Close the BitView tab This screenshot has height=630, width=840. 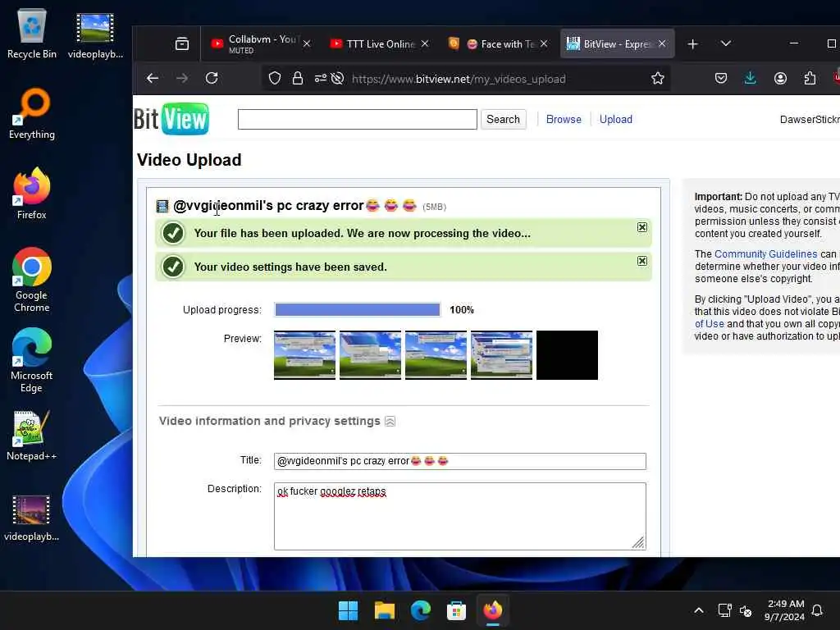tap(662, 44)
